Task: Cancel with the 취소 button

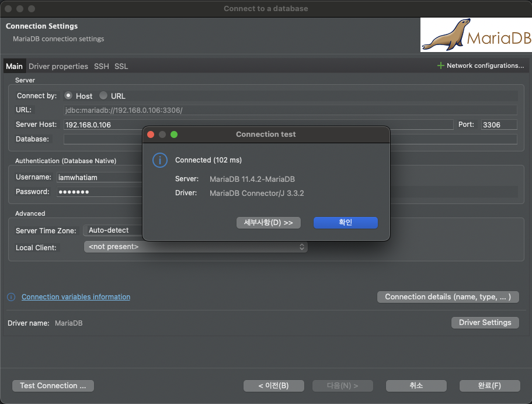Action: (416, 386)
